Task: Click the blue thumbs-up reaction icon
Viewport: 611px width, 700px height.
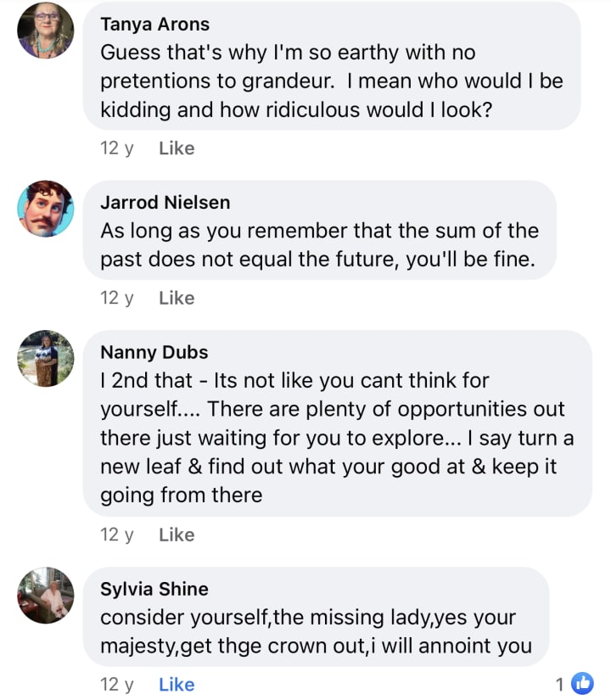Action: coord(582,684)
